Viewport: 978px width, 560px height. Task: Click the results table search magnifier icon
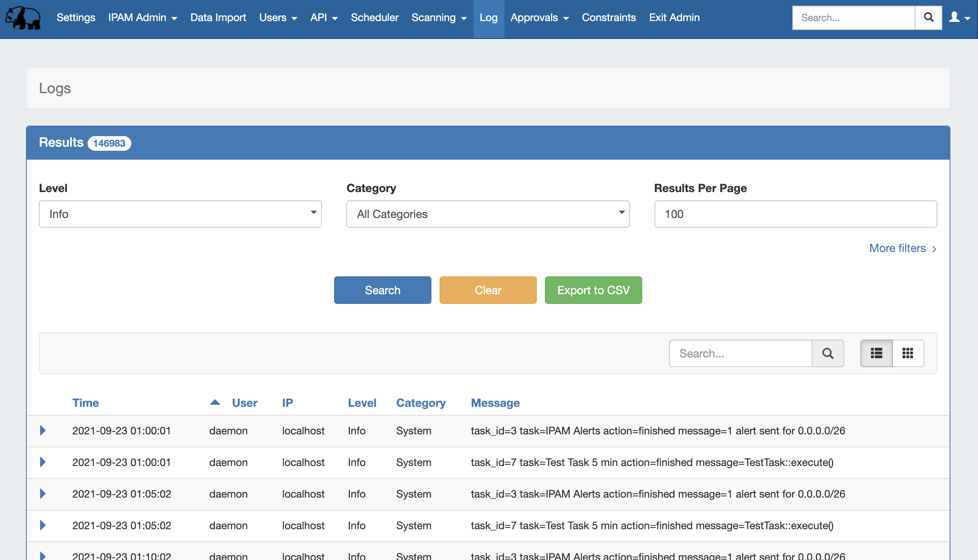[x=828, y=353]
